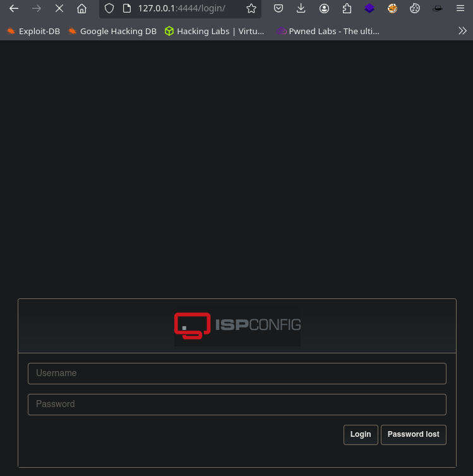473x476 pixels.
Task: Open the extensions puzzle menu
Action: click(347, 8)
